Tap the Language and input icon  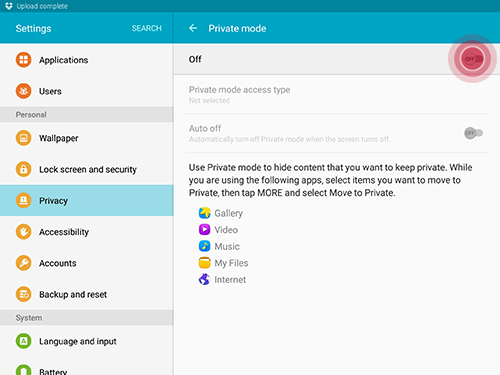point(23,341)
